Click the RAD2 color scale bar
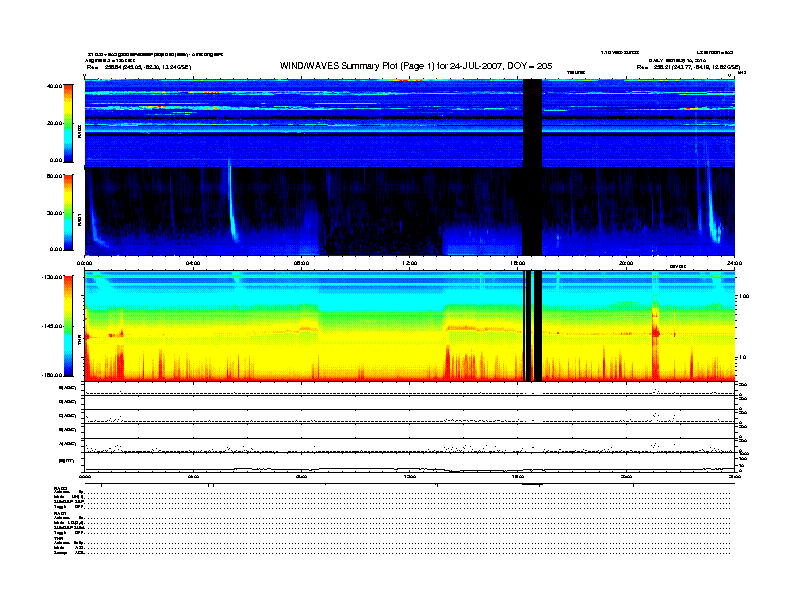792x612 pixels. 68,123
